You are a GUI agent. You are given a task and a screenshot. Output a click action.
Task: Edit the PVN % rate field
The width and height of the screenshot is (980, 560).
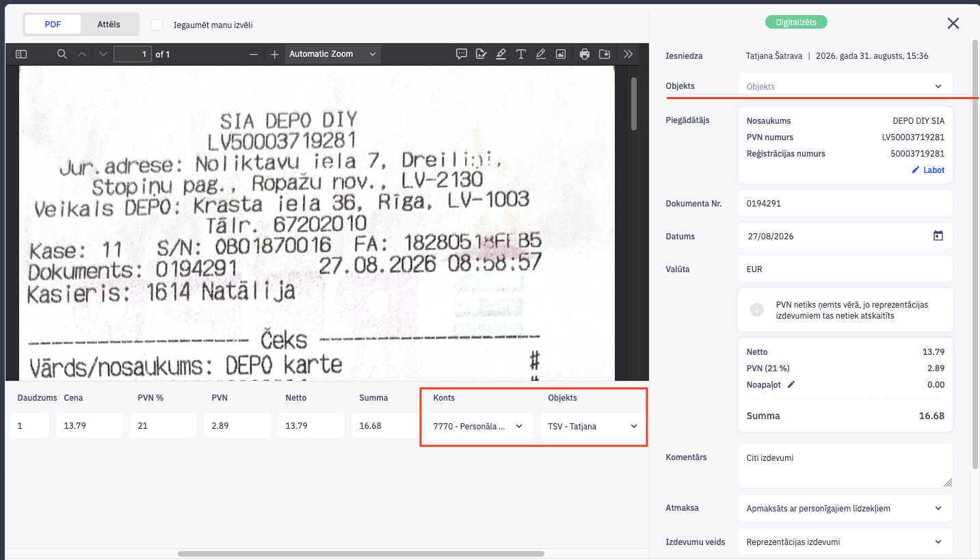pos(163,425)
